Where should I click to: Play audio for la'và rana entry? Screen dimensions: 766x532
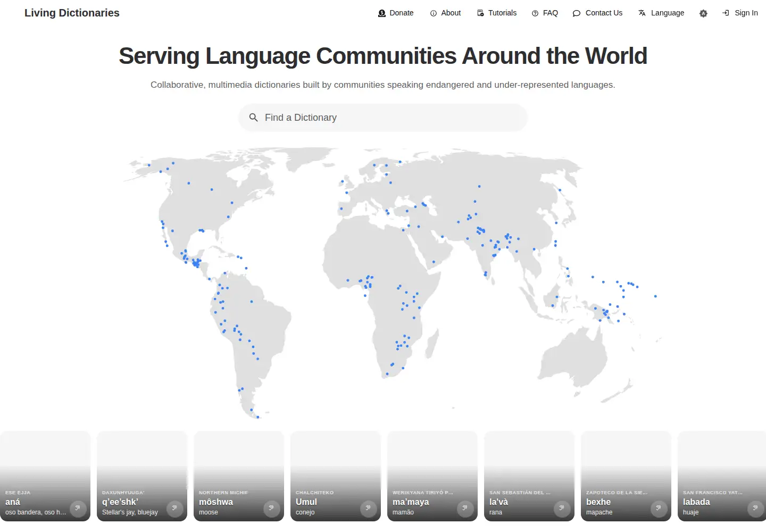[x=562, y=509]
